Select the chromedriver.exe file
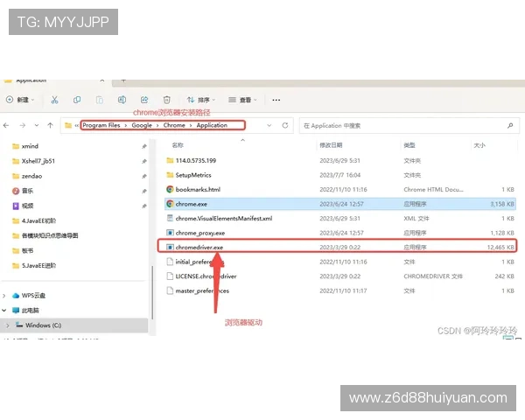The width and height of the screenshot is (525, 420). tap(340, 247)
